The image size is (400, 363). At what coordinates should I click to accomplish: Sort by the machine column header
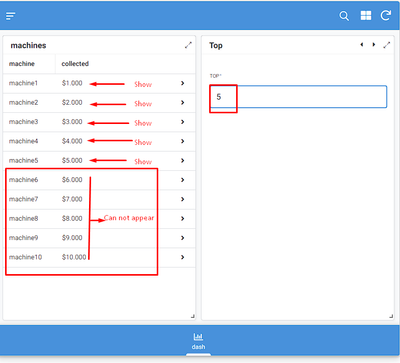[22, 64]
